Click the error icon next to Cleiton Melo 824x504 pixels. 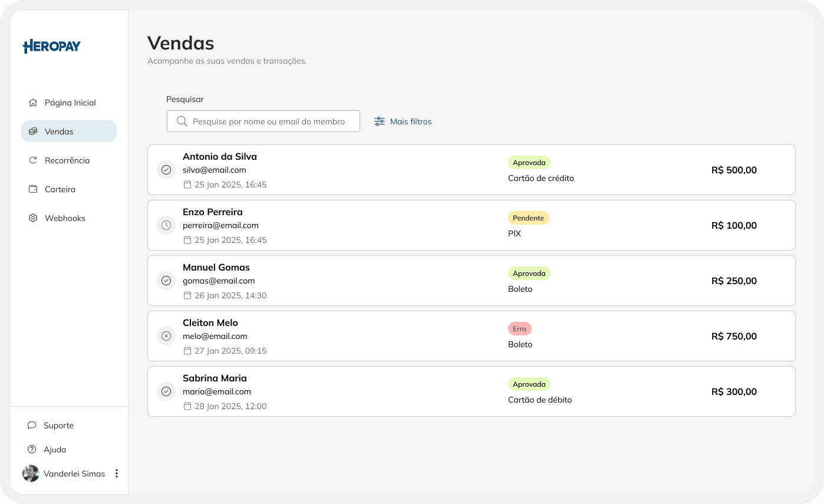(166, 336)
